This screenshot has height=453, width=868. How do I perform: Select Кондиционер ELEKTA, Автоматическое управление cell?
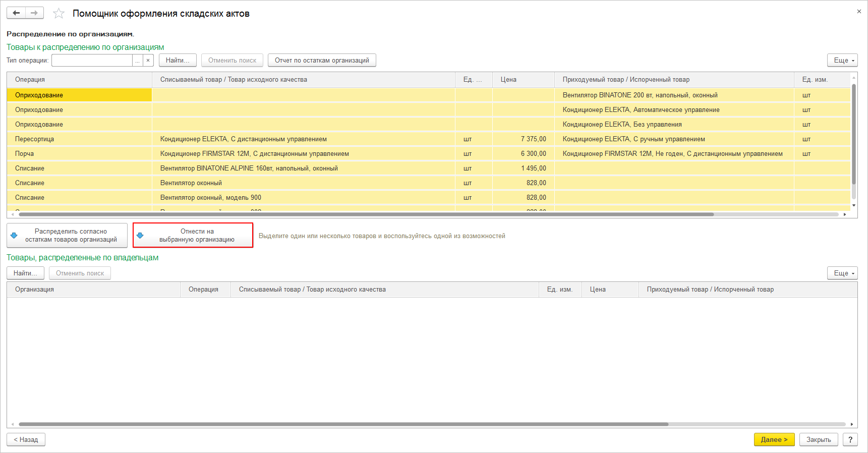pyautogui.click(x=674, y=110)
